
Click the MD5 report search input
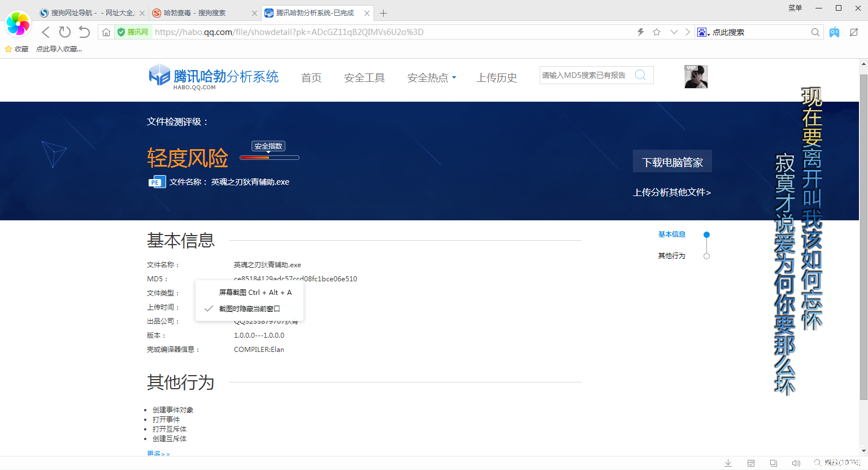(586, 75)
